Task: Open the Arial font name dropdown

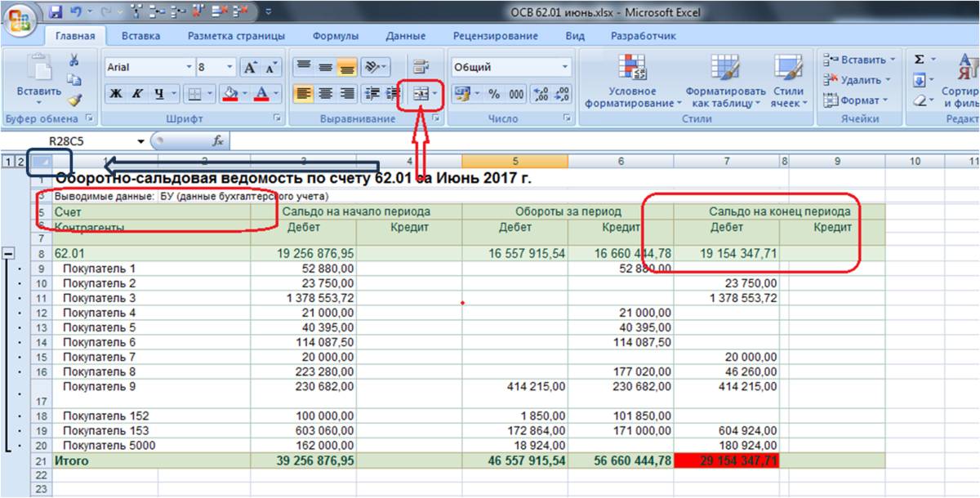Action: click(x=189, y=68)
